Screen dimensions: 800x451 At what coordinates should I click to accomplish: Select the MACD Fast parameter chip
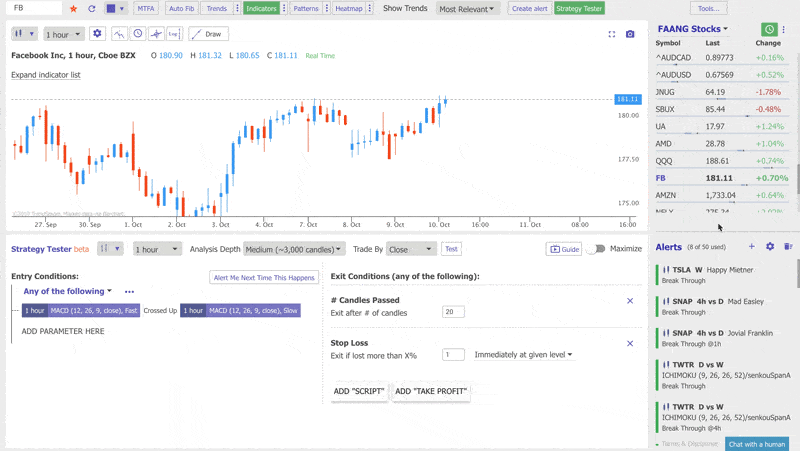[x=81, y=310]
